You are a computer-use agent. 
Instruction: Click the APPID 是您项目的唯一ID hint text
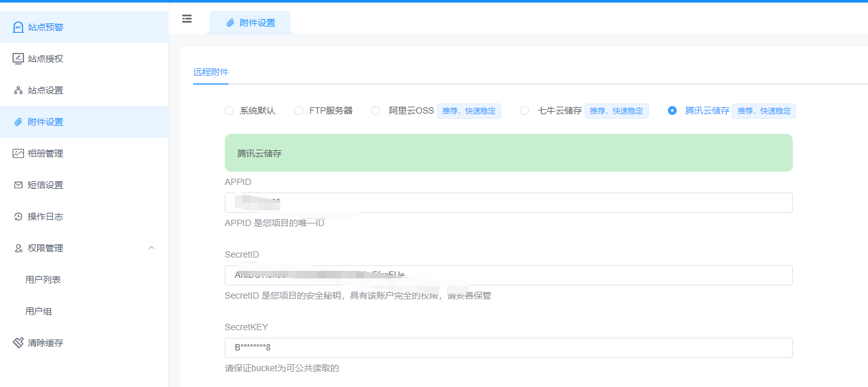(275, 223)
